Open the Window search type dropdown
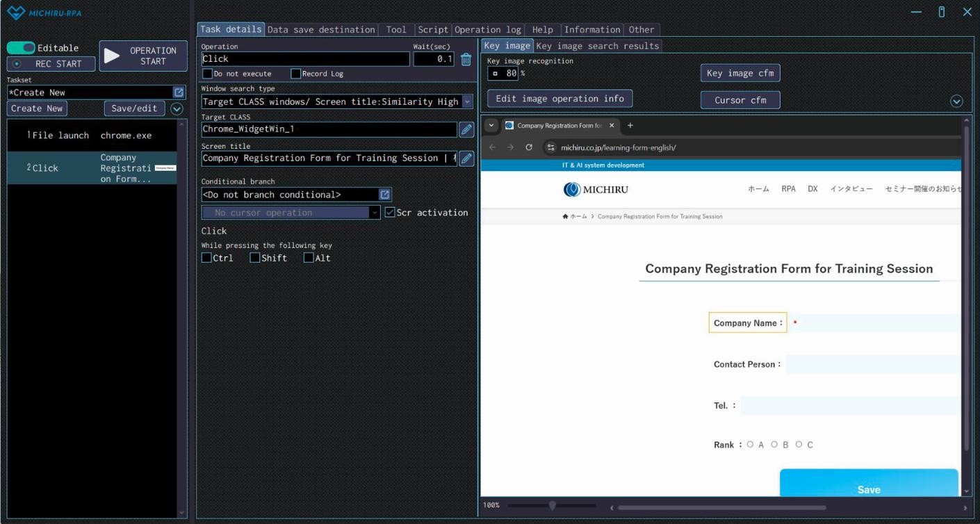Screen dimensions: 980x524 click(x=467, y=101)
